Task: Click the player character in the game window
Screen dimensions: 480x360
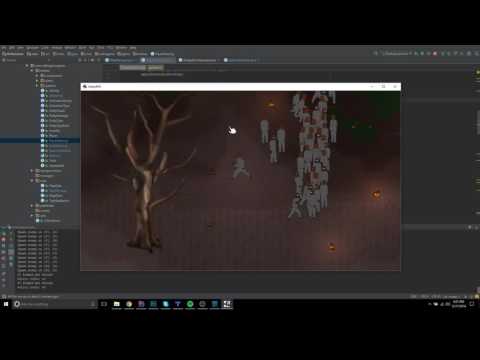Action: click(241, 168)
